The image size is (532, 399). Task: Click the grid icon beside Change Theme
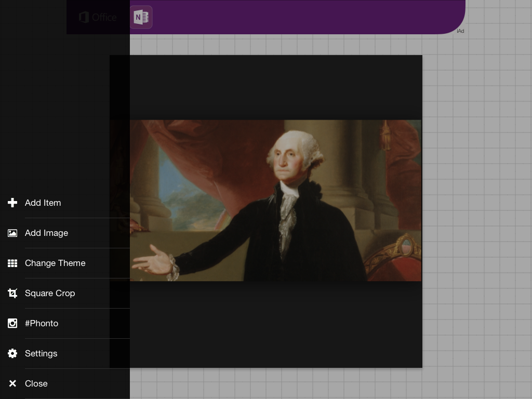[x=12, y=263]
